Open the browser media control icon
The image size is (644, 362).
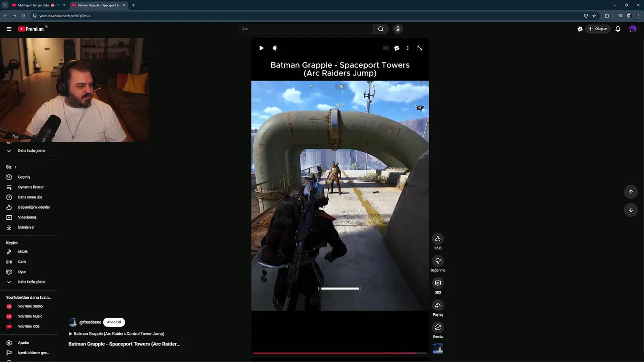(x=620, y=16)
